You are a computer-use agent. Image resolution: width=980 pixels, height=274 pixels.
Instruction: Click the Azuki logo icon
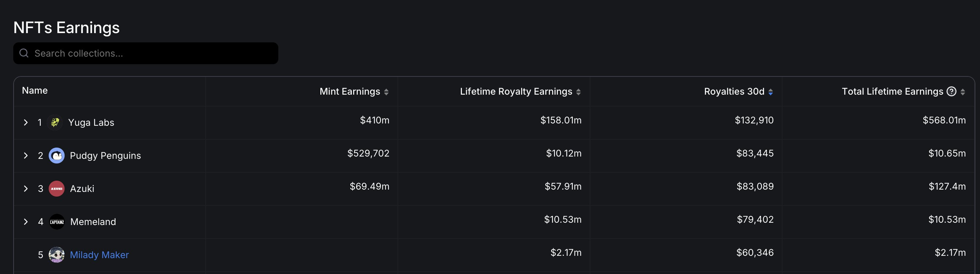click(57, 189)
